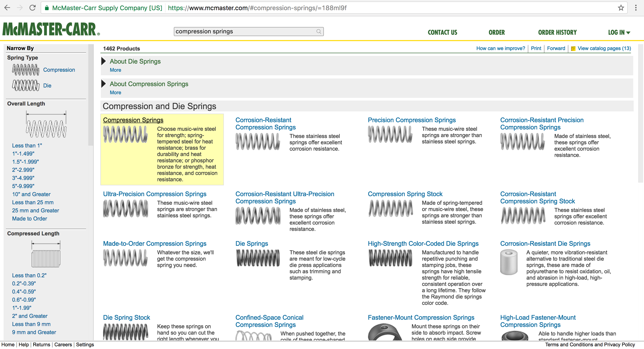Open High-Load Fastener-Mount Compression Springs link
644x349 pixels.
[538, 321]
